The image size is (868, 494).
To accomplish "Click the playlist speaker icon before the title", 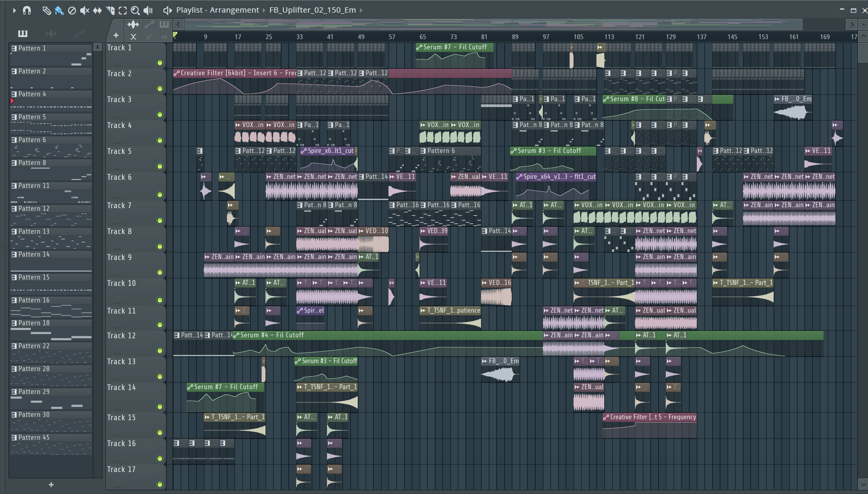I will 167,10.
